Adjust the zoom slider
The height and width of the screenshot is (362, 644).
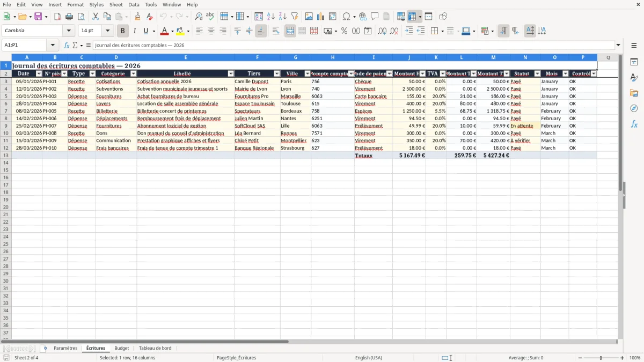pyautogui.click(x=601, y=358)
